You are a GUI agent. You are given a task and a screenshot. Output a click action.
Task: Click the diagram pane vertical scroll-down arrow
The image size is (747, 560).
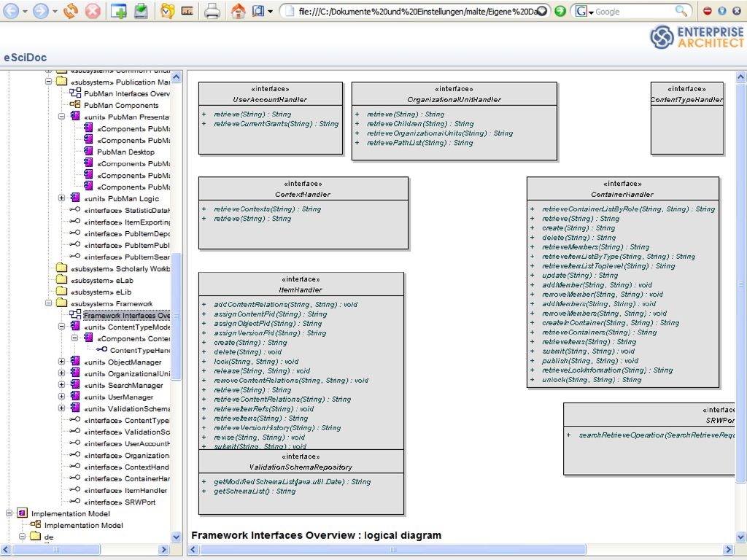click(741, 537)
